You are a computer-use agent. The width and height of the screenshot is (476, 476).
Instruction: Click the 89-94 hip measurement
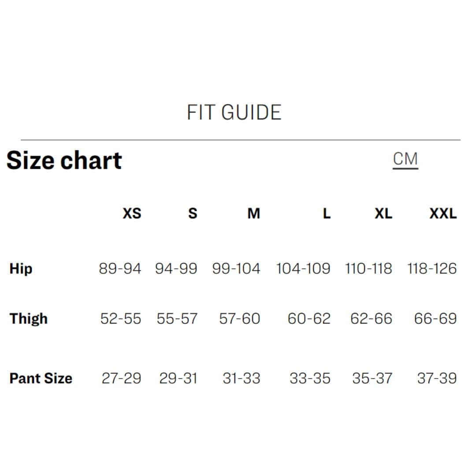tap(120, 268)
